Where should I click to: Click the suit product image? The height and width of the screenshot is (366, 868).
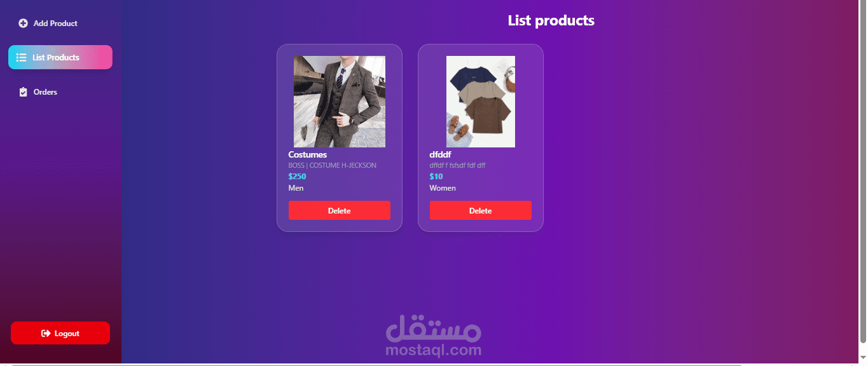tap(340, 102)
